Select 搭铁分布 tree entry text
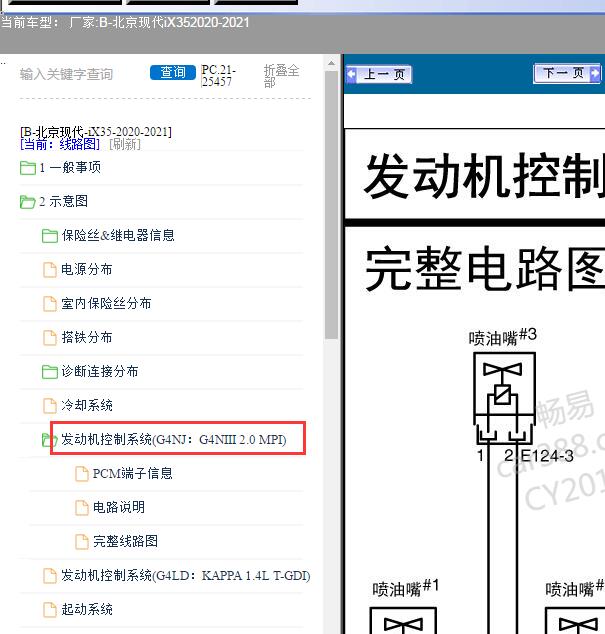 click(87, 337)
